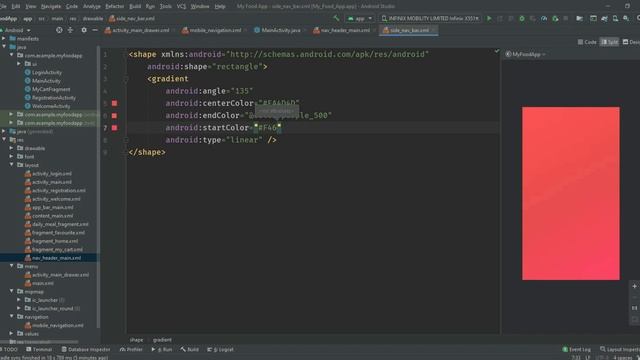Open the Layout Inspector
The width and height of the screenshot is (640, 360).
point(620,349)
